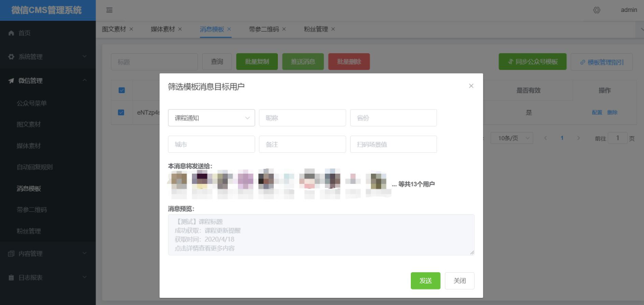Open sidebar 带参二维码 menu item
The height and width of the screenshot is (305, 644).
point(48,210)
